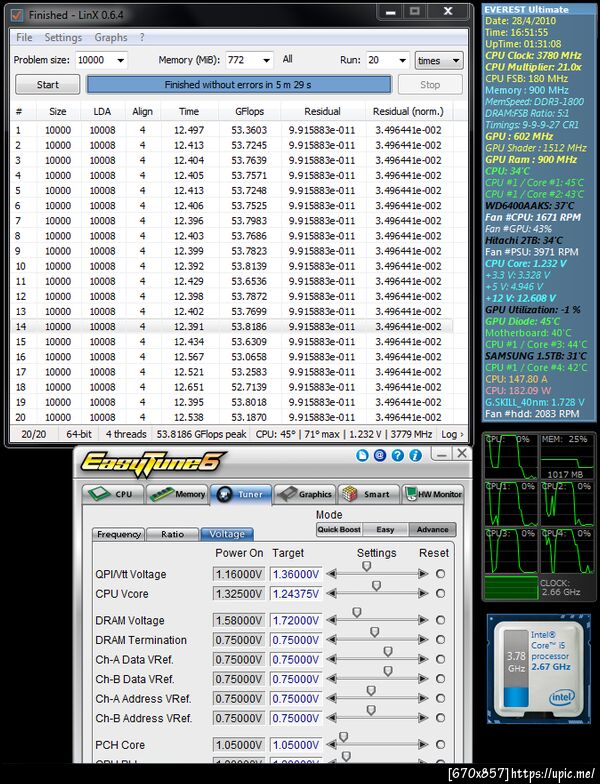Decrease Ch-A Address VRef with left arrow

click(332, 698)
